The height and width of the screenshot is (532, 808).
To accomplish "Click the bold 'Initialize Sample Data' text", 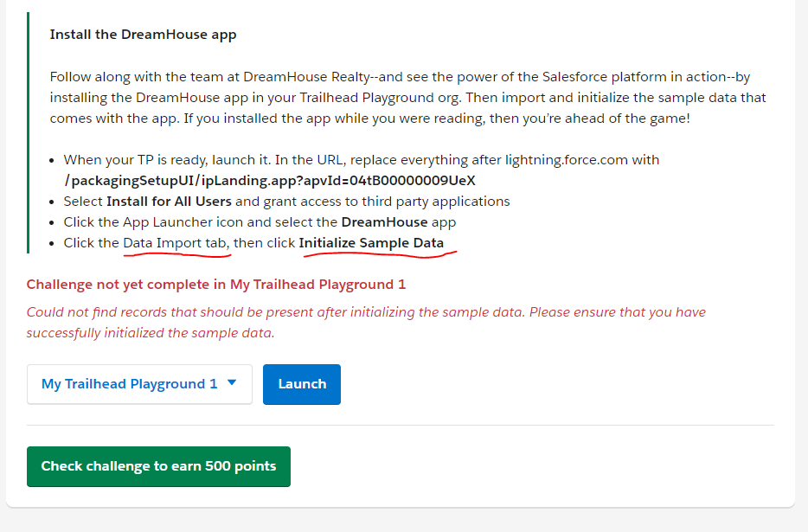I will coord(371,243).
